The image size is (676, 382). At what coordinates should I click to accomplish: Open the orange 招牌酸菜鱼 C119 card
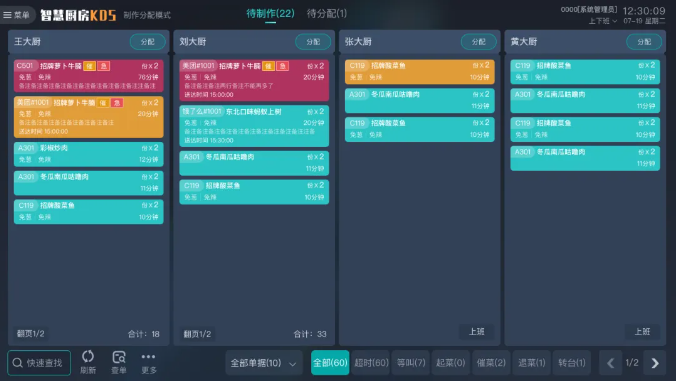point(419,72)
